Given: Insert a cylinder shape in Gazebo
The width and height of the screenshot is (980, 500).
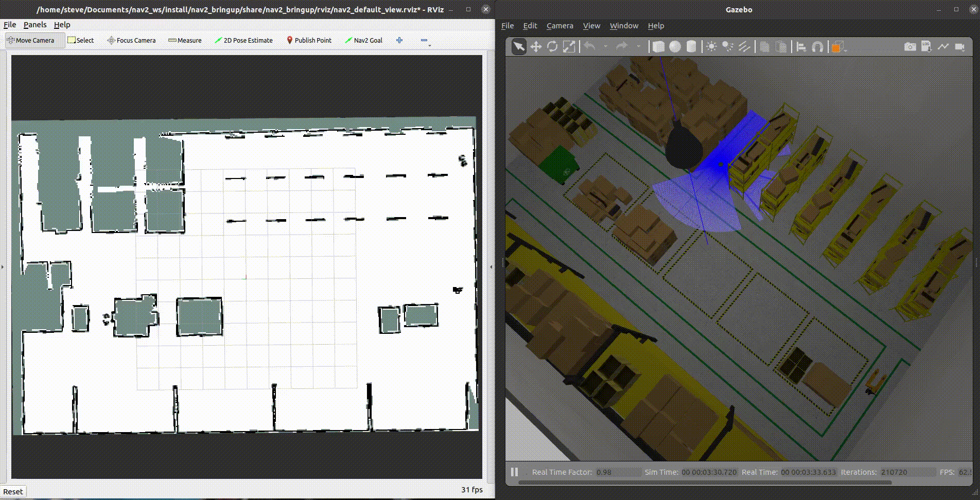Looking at the screenshot, I should click(691, 47).
